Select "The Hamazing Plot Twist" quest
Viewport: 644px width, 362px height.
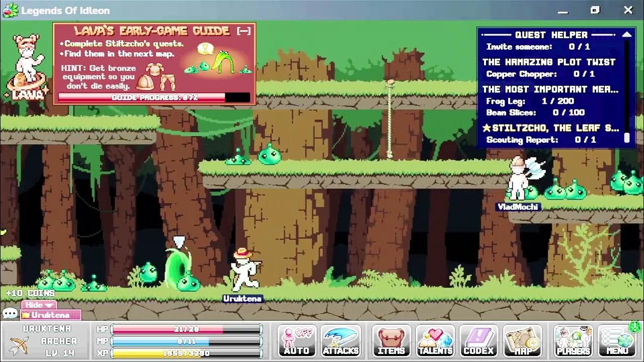pyautogui.click(x=549, y=62)
